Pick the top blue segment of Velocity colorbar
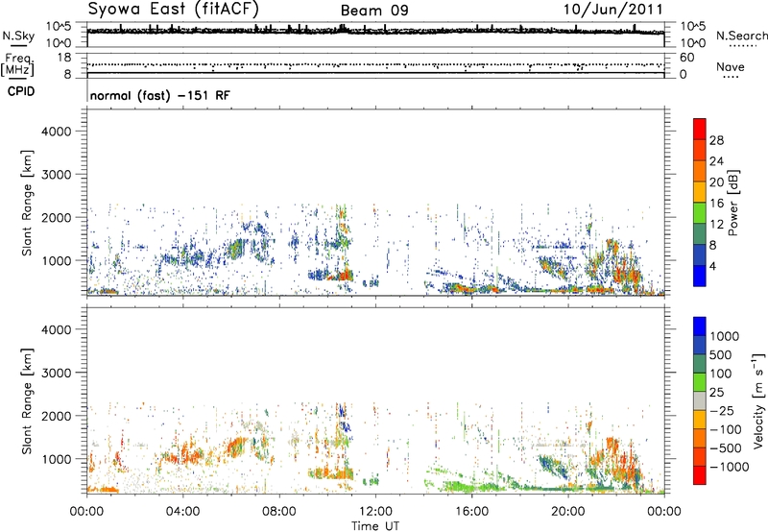The image size is (768, 532). [700, 326]
